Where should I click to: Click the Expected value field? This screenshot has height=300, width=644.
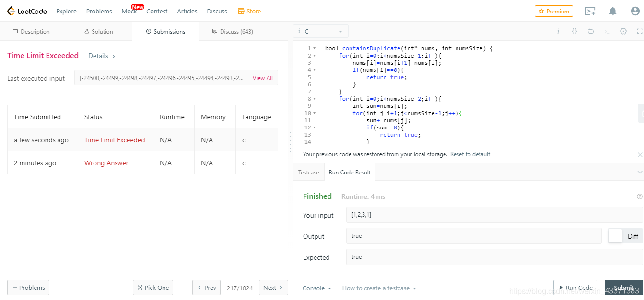click(x=494, y=257)
